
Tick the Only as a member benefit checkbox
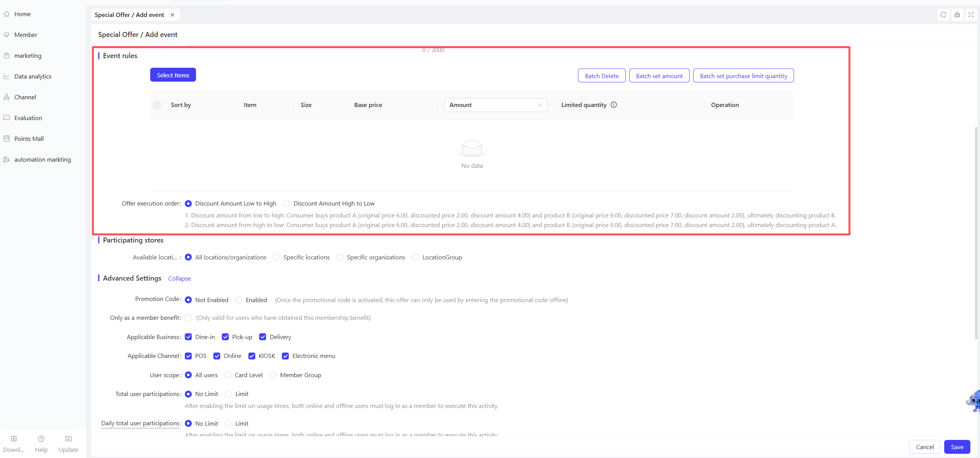(x=188, y=318)
